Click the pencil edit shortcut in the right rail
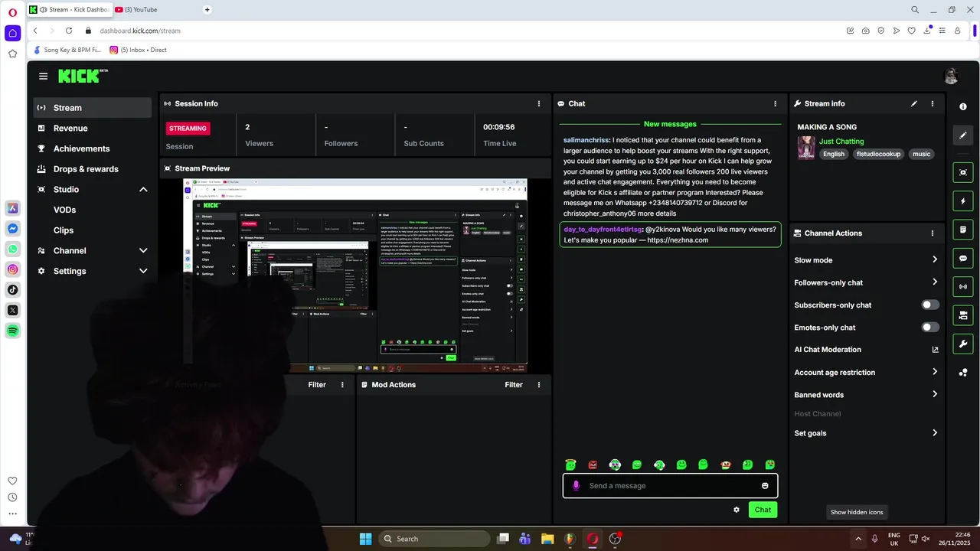Image resolution: width=980 pixels, height=551 pixels. pyautogui.click(x=963, y=135)
